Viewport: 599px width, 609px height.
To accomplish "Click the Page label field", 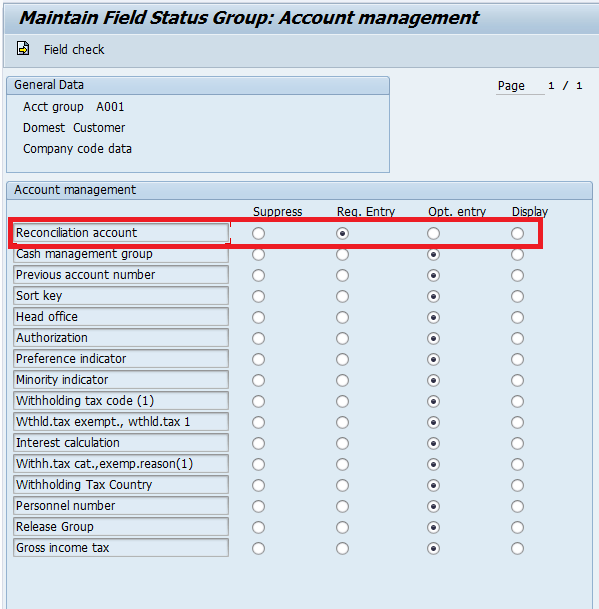I will pyautogui.click(x=520, y=86).
